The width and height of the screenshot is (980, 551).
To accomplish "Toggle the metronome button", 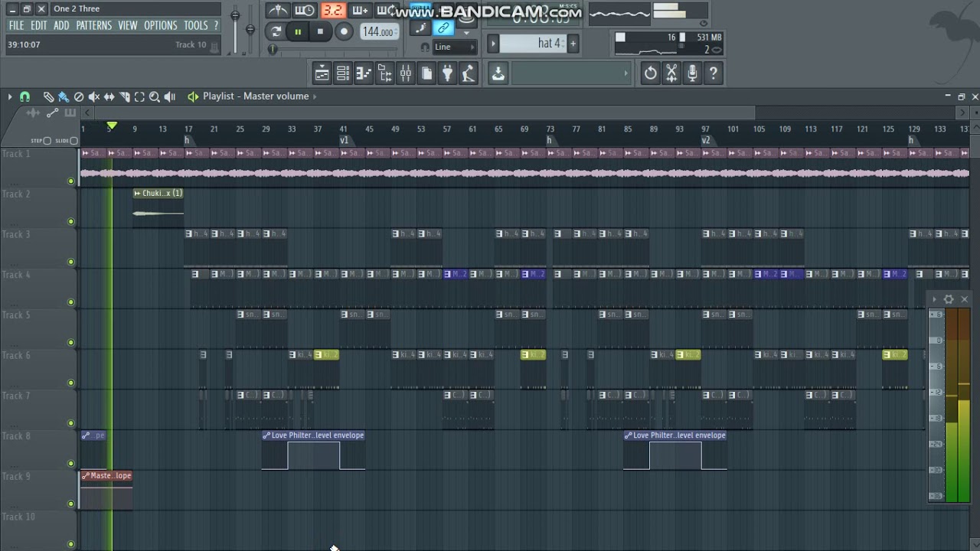I will click(x=278, y=10).
